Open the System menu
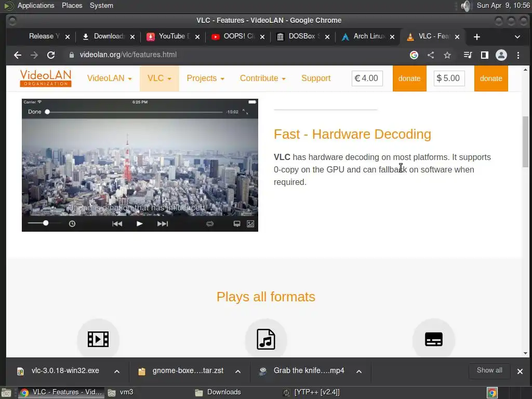Viewport: 532px width, 399px height. (x=101, y=6)
